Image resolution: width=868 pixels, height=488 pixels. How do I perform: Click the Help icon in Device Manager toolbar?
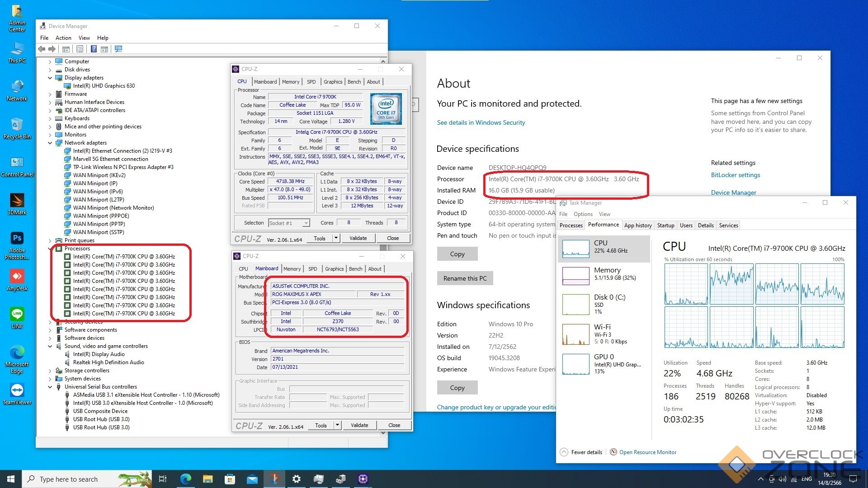click(94, 49)
